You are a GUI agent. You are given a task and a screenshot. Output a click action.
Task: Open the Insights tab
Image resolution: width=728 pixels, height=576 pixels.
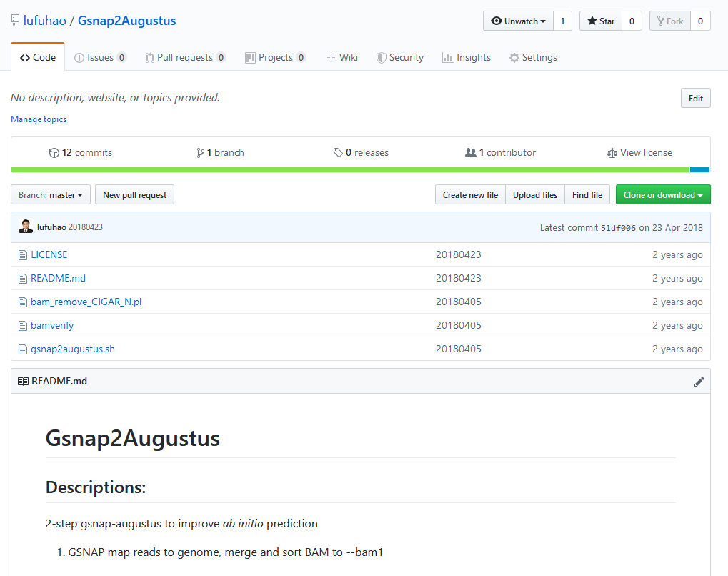pyautogui.click(x=466, y=57)
